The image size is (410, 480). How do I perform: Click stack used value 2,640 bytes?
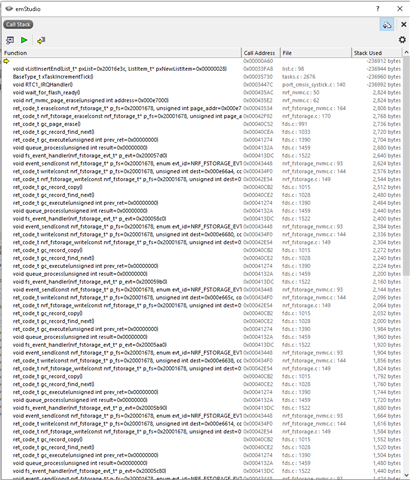pyautogui.click(x=387, y=156)
